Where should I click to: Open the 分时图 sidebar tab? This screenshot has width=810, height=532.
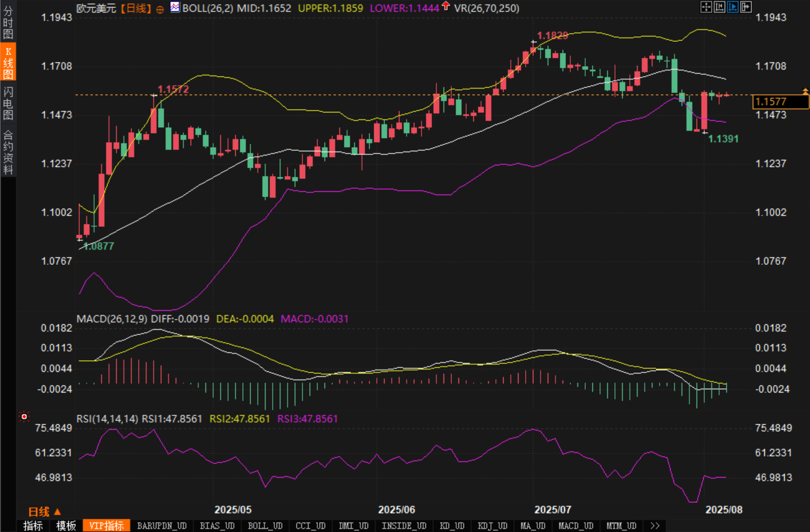coord(8,22)
